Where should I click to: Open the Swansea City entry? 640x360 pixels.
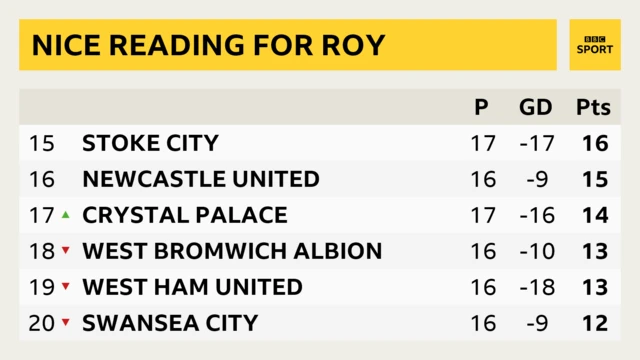pyautogui.click(x=170, y=323)
